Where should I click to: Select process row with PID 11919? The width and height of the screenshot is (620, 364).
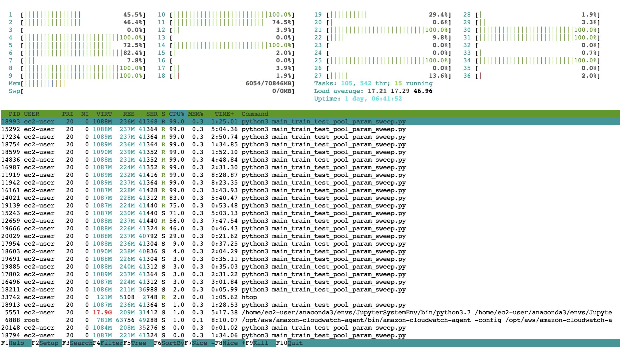point(310,175)
